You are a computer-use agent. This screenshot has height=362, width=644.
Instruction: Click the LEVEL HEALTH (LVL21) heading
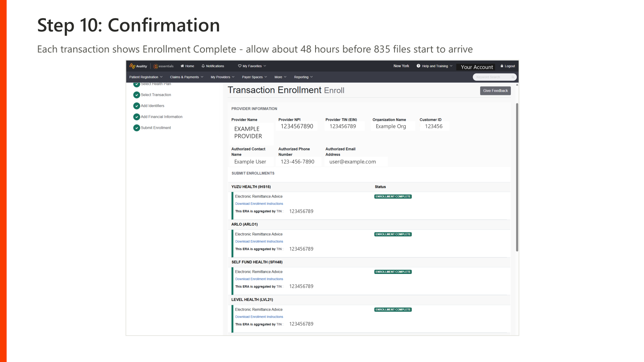(252, 300)
